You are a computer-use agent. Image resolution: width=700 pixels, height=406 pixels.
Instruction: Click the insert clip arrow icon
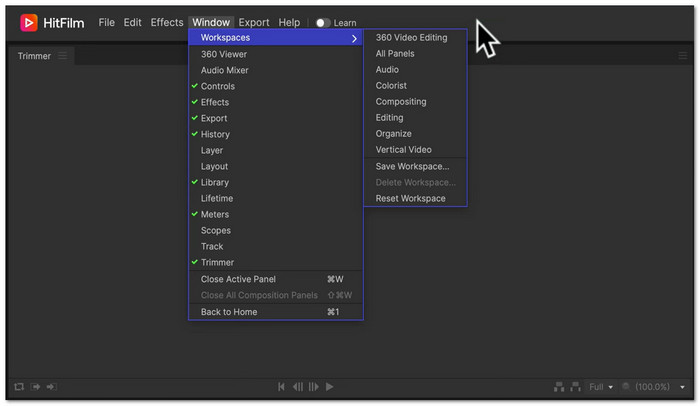[x=36, y=387]
